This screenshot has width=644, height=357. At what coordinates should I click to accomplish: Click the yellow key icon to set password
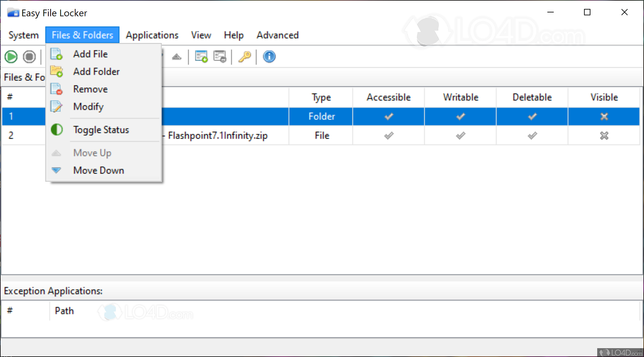pos(244,56)
